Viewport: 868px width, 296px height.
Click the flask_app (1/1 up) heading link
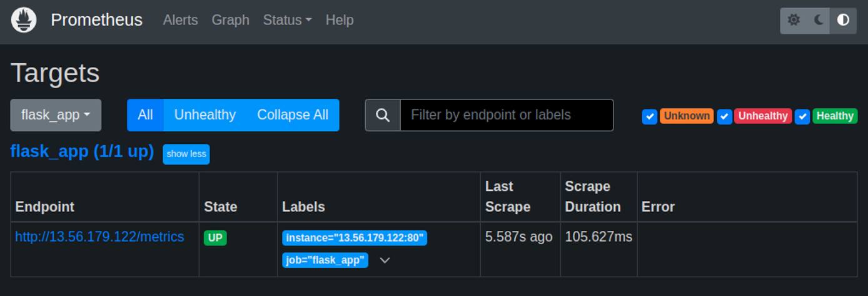point(82,151)
